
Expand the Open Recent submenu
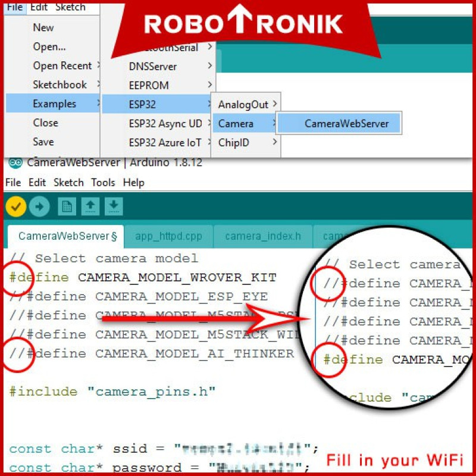pyautogui.click(x=62, y=65)
